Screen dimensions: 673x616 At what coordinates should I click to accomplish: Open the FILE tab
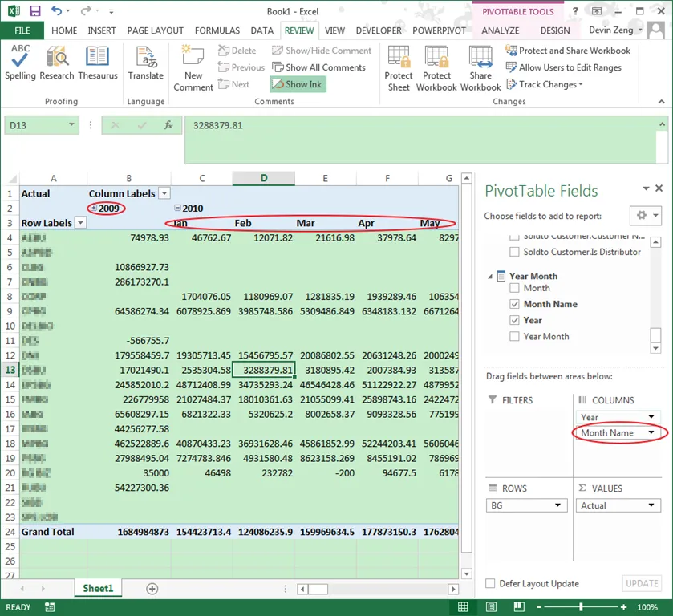click(22, 30)
